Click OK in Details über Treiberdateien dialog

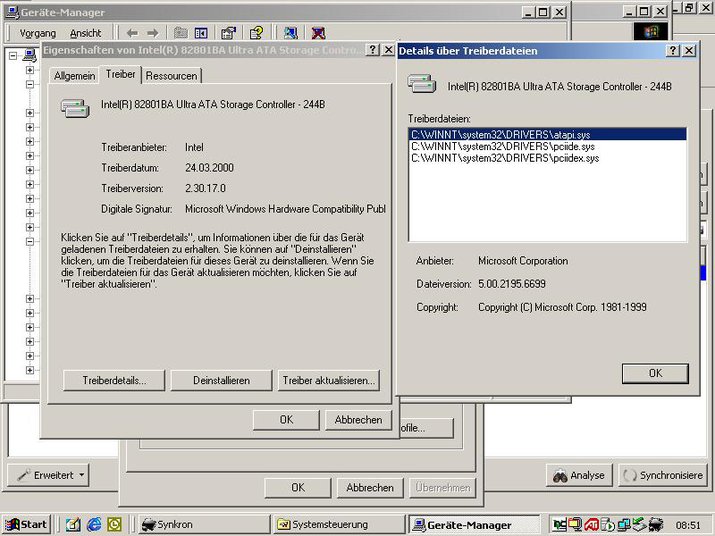tap(655, 373)
